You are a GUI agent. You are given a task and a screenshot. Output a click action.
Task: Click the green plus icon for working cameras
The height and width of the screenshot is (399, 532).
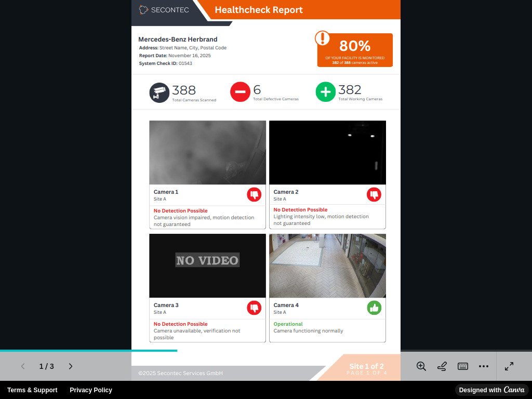pyautogui.click(x=325, y=92)
